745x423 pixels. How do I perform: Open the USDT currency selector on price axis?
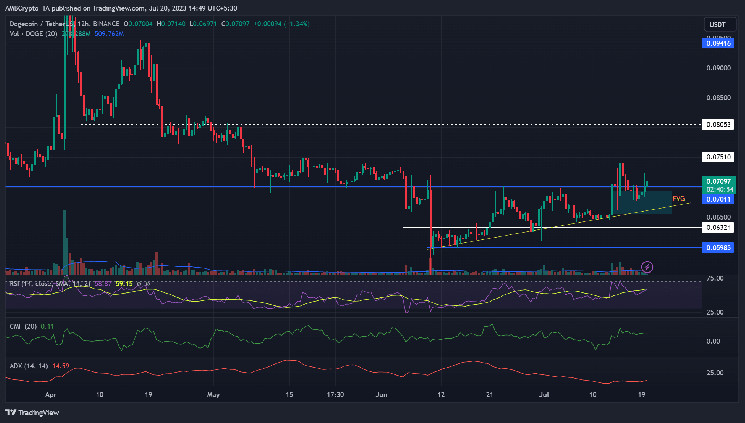coord(714,23)
